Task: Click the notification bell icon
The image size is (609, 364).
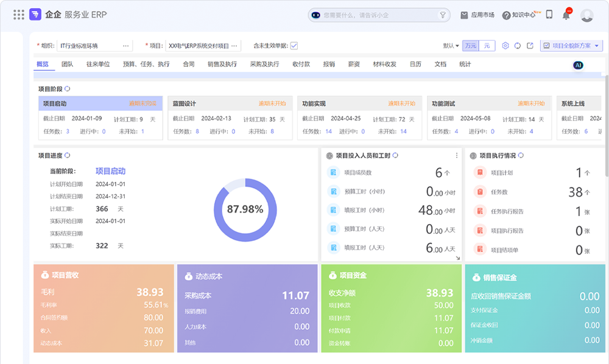Action: pos(566,15)
